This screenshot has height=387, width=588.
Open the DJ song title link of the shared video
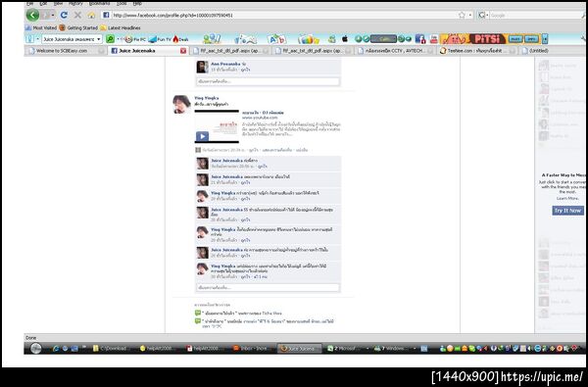click(263, 113)
